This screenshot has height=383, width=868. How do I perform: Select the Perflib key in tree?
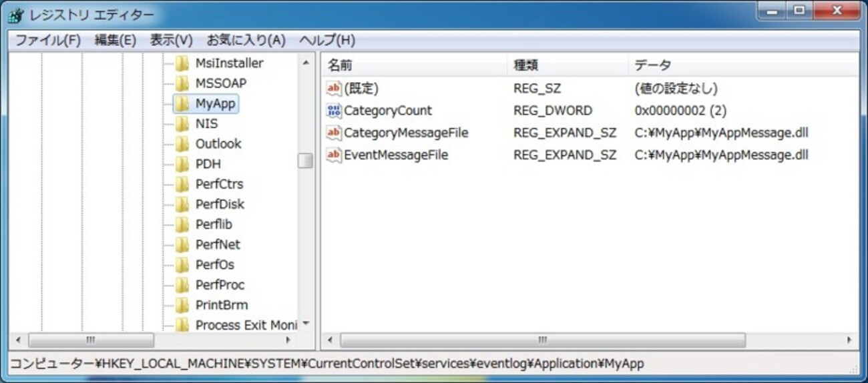coord(214,225)
